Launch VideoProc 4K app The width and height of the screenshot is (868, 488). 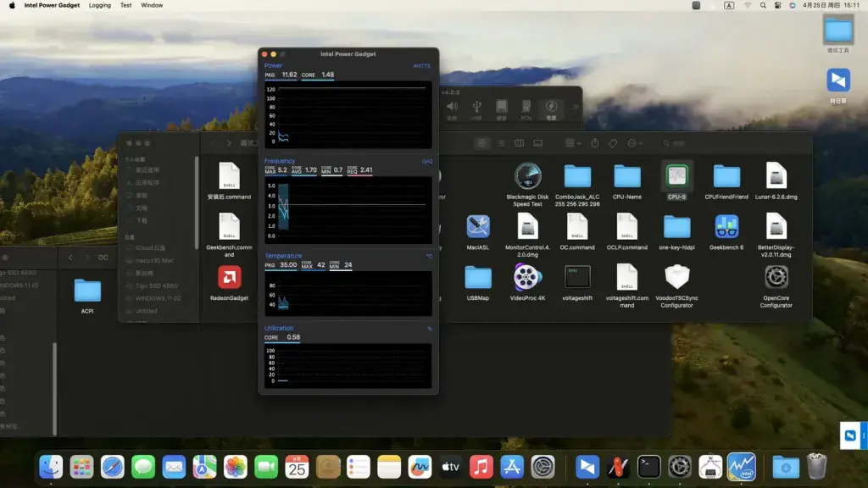coord(527,277)
